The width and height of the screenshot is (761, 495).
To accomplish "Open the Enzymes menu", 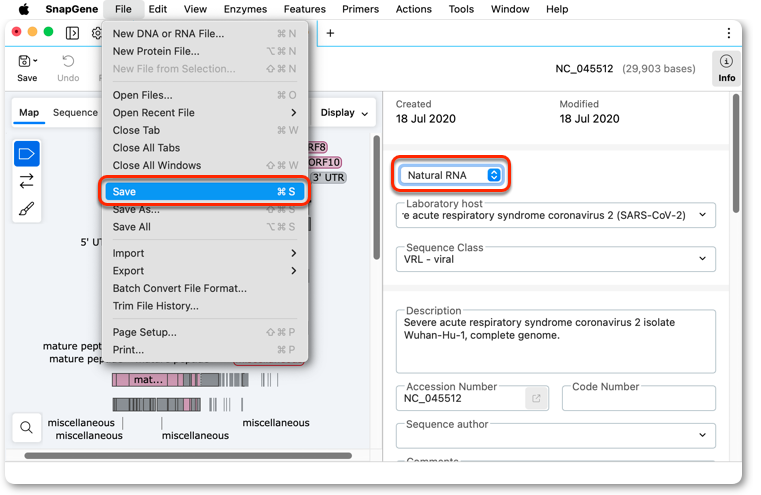I will pos(245,9).
